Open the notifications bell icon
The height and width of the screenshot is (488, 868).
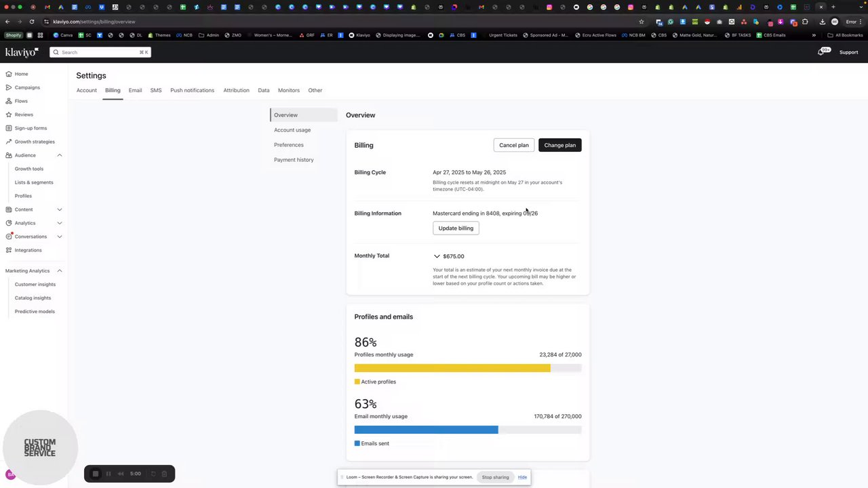[x=821, y=52]
